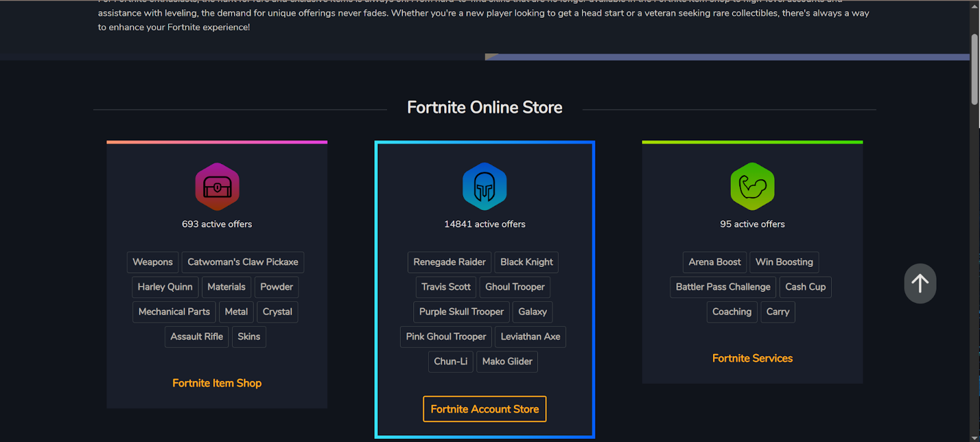Choose the Mako Glider tag

507,362
